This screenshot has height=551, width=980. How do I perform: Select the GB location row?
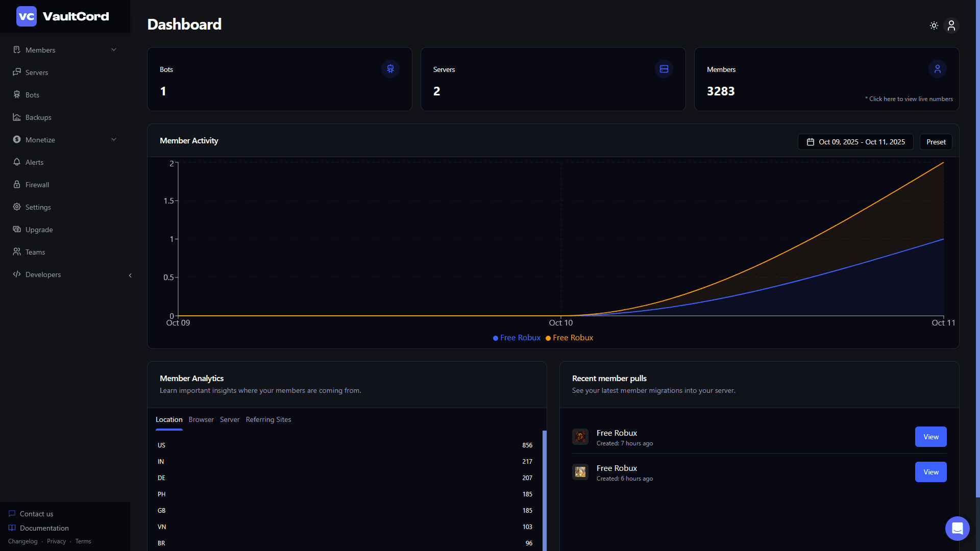pyautogui.click(x=345, y=511)
